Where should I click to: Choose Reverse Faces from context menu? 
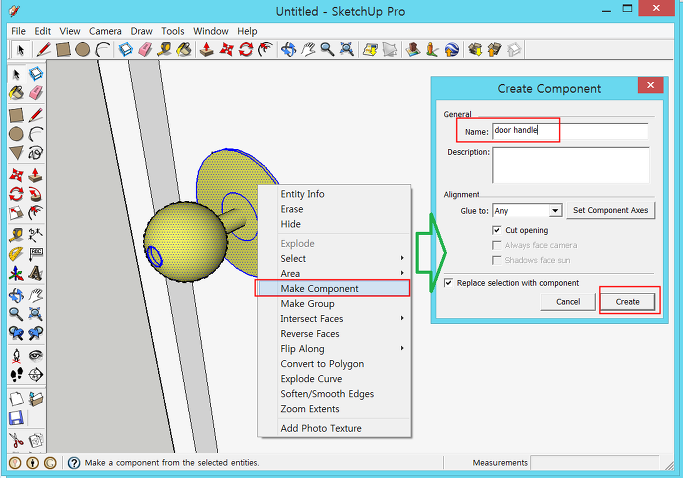pyautogui.click(x=334, y=334)
